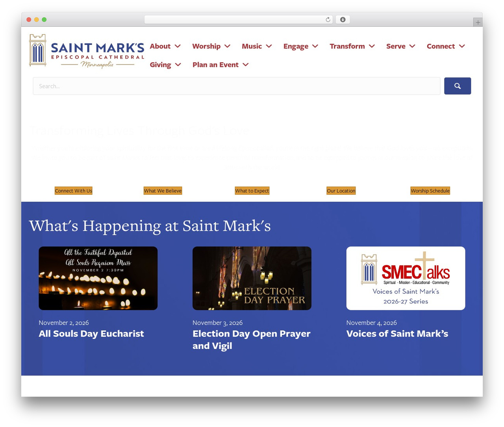Screen dimensions: 504x427
Task: Open the Worship menu item
Action: tap(206, 46)
